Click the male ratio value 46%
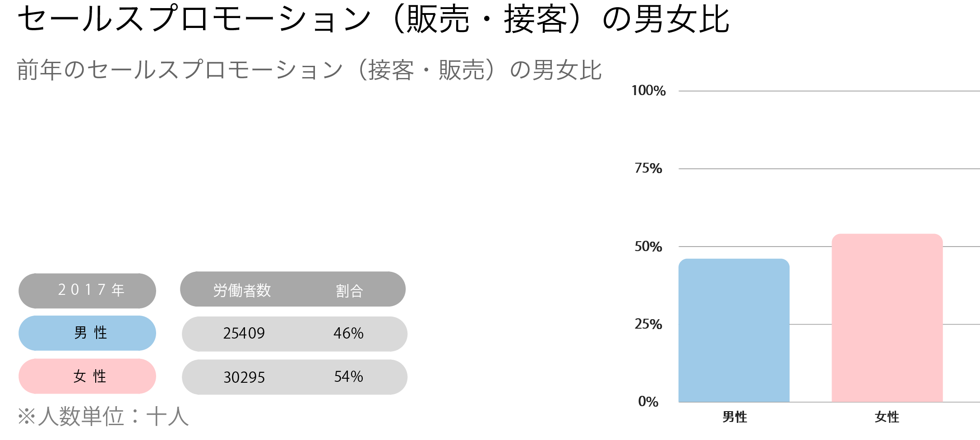980x440 pixels. 348,333
